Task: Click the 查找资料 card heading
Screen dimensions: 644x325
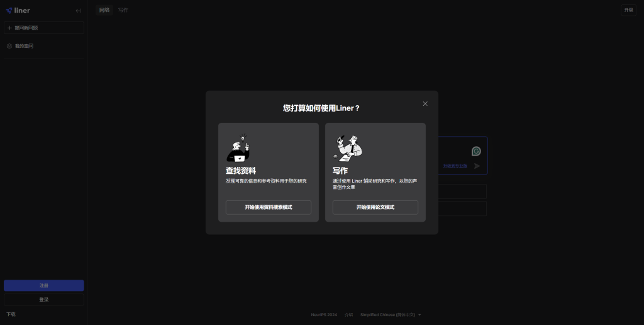Action: [241, 171]
